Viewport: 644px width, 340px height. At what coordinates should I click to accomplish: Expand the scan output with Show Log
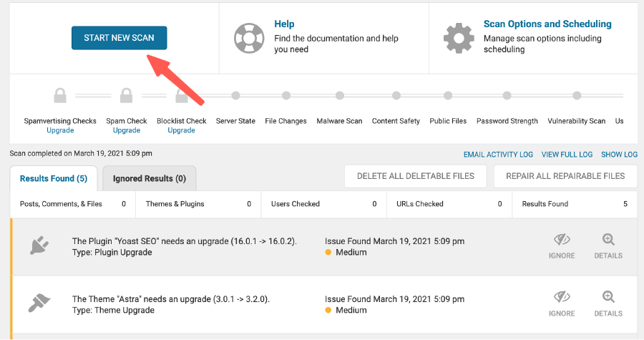619,155
